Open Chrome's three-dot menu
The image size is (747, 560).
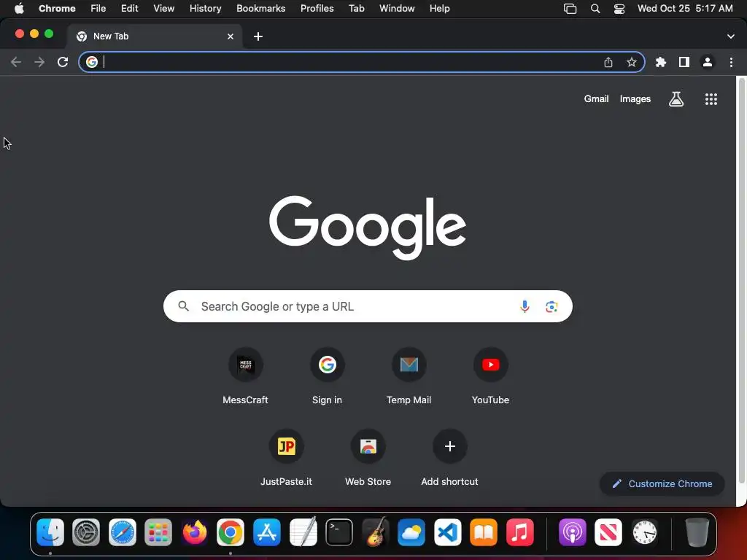click(x=731, y=62)
